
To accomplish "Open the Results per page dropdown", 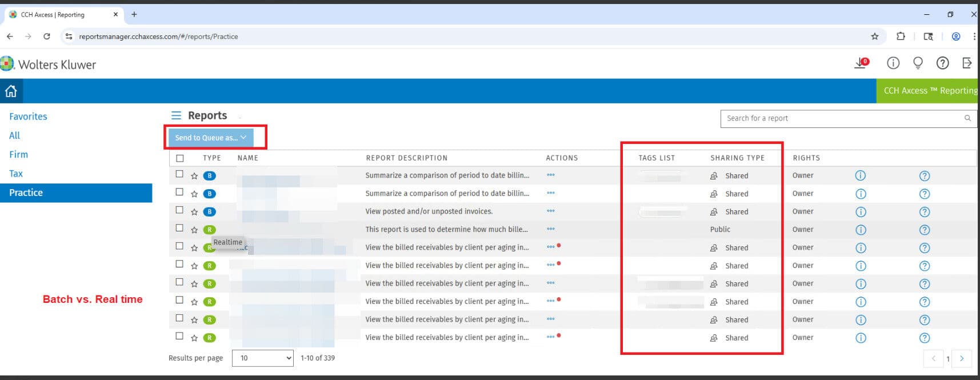I will tap(262, 358).
